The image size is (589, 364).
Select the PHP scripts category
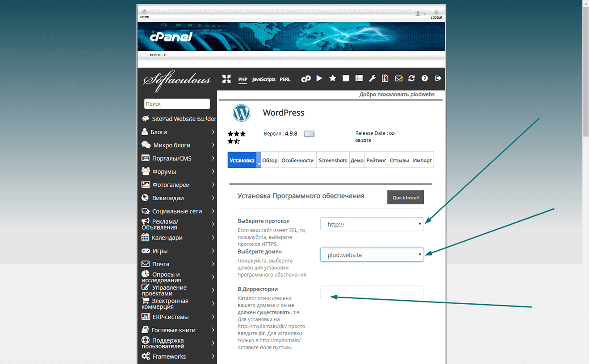pos(242,79)
